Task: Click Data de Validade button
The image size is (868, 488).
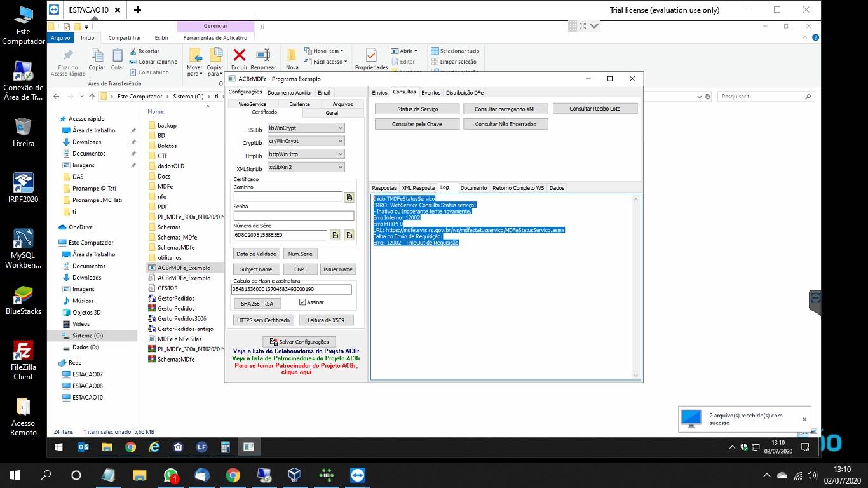Action: click(x=256, y=254)
